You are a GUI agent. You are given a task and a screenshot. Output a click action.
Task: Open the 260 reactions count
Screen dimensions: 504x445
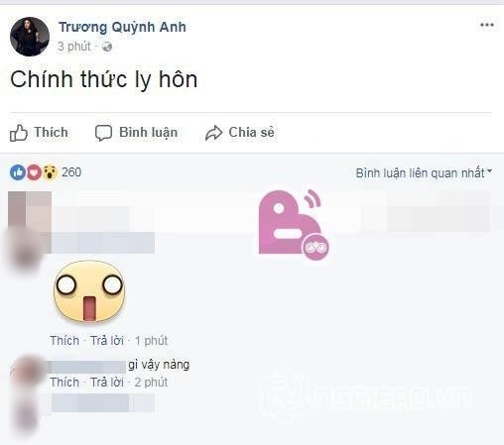pyautogui.click(x=71, y=172)
